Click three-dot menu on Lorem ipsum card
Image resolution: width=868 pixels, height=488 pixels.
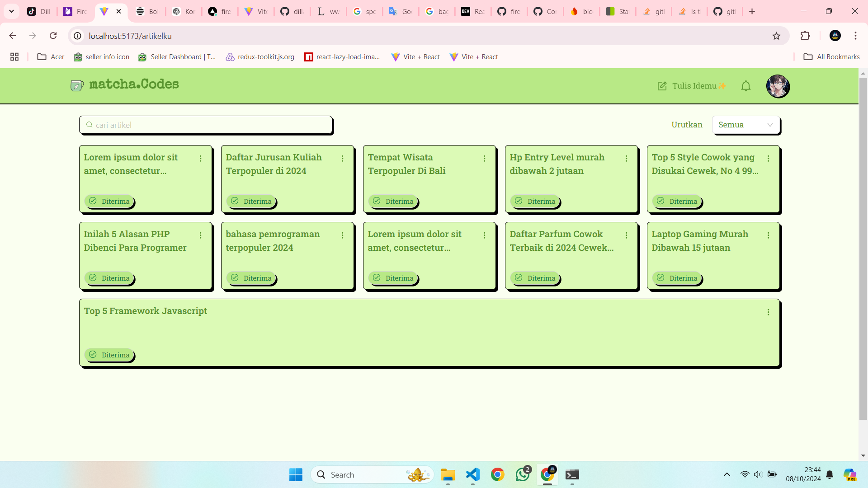pos(201,158)
